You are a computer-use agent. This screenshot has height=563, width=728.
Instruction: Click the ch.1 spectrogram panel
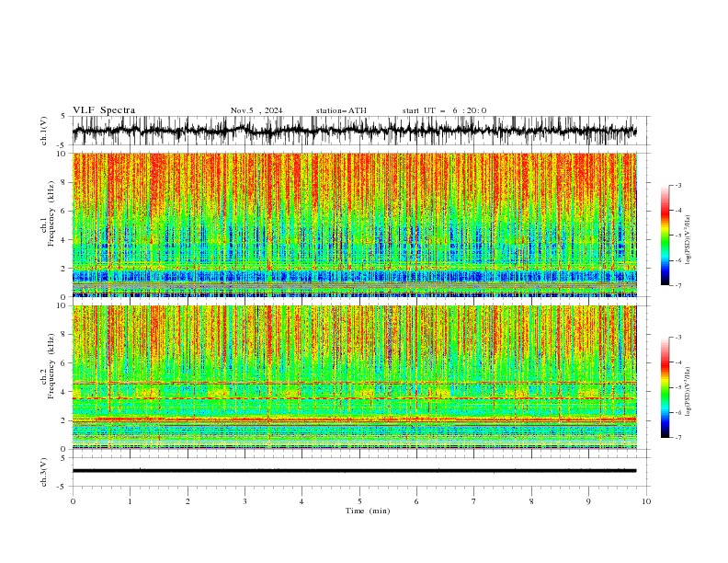pos(354,224)
